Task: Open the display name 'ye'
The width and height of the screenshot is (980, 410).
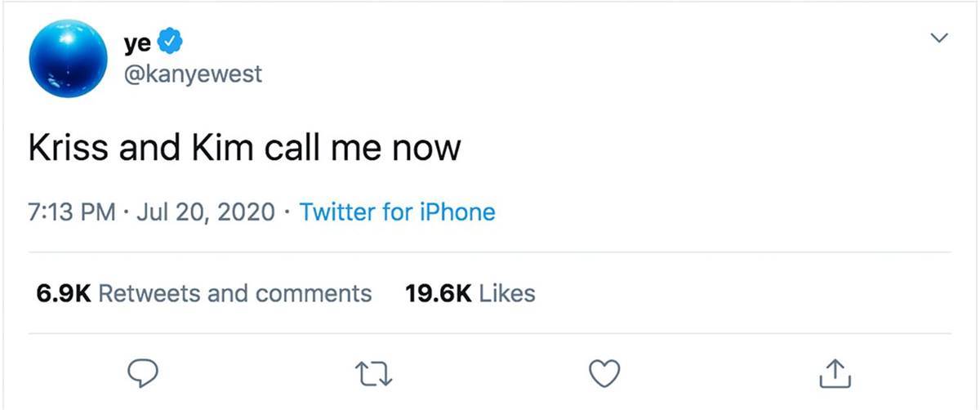Action: [x=136, y=40]
